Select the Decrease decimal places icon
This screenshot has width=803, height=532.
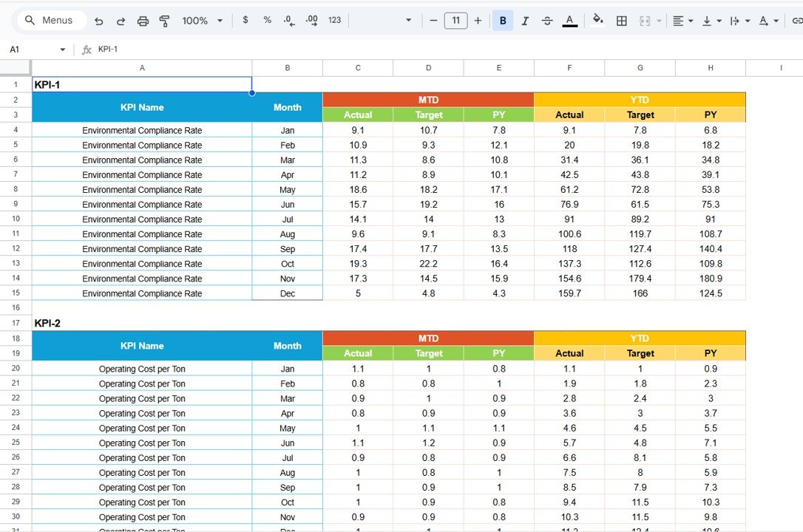(x=288, y=20)
